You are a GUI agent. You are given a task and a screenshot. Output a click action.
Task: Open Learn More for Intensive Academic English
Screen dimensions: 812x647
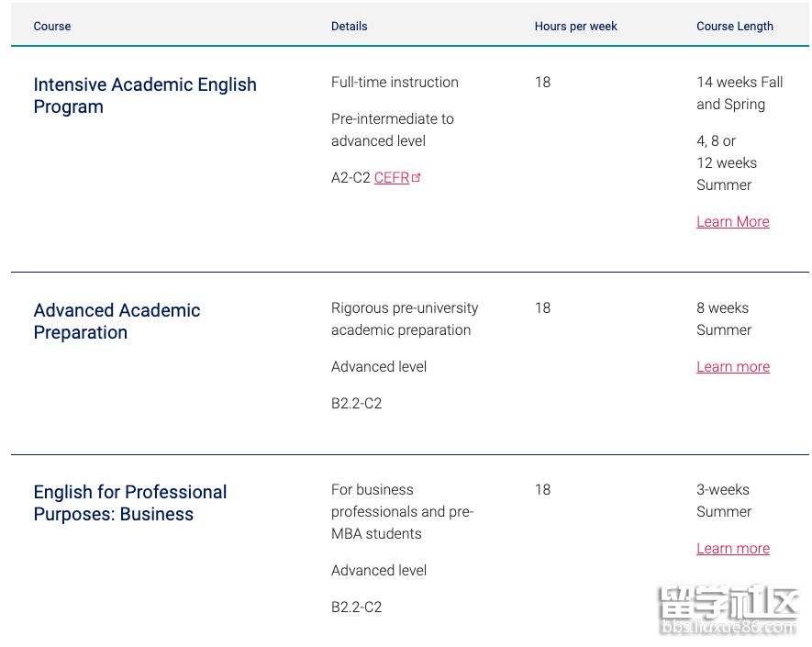732,222
